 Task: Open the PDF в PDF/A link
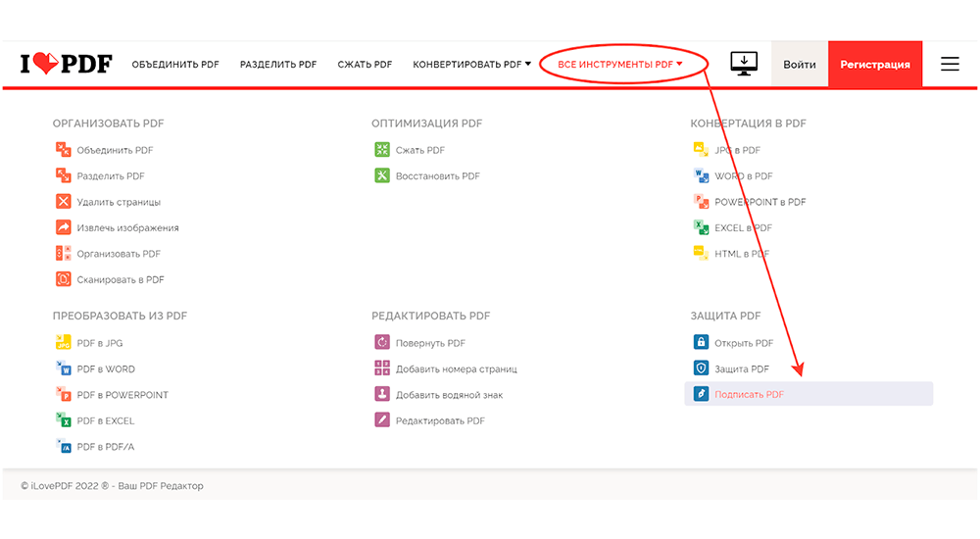(106, 447)
